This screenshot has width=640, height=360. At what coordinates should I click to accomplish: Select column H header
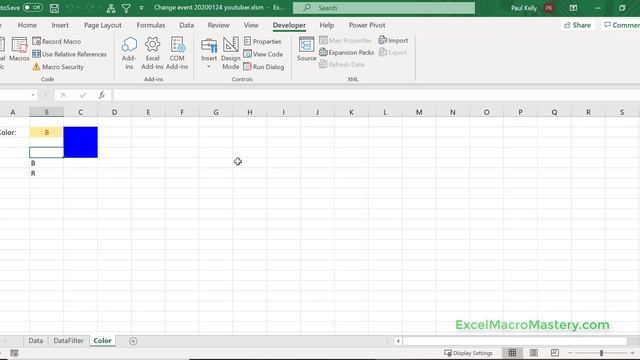click(249, 112)
